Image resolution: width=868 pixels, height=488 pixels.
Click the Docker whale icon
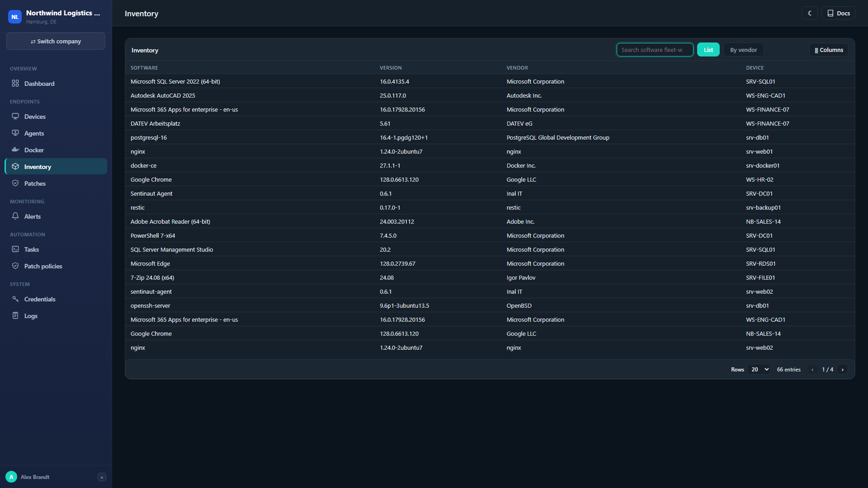pyautogui.click(x=15, y=150)
